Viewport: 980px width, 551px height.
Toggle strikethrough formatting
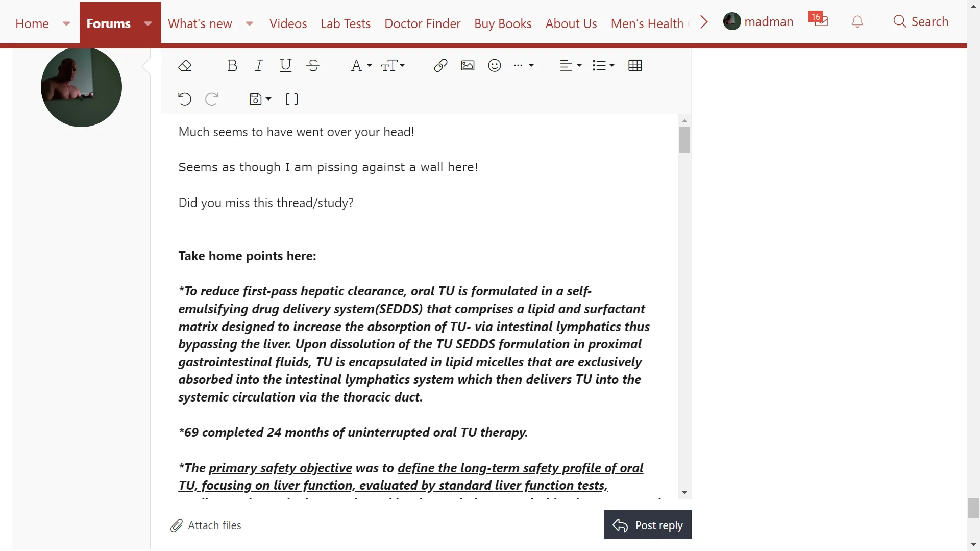pyautogui.click(x=313, y=66)
